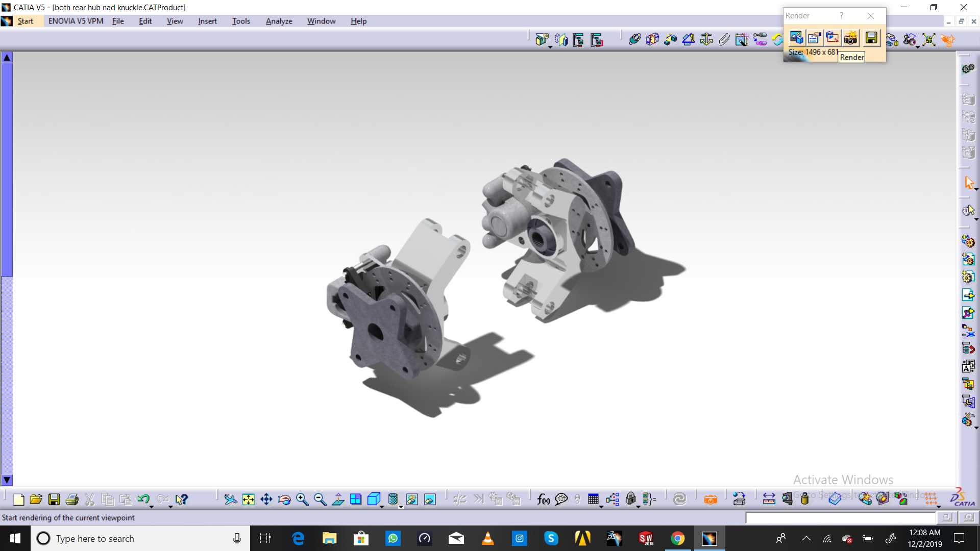Open the Edit menu
Viewport: 980px width, 551px height.
[145, 21]
